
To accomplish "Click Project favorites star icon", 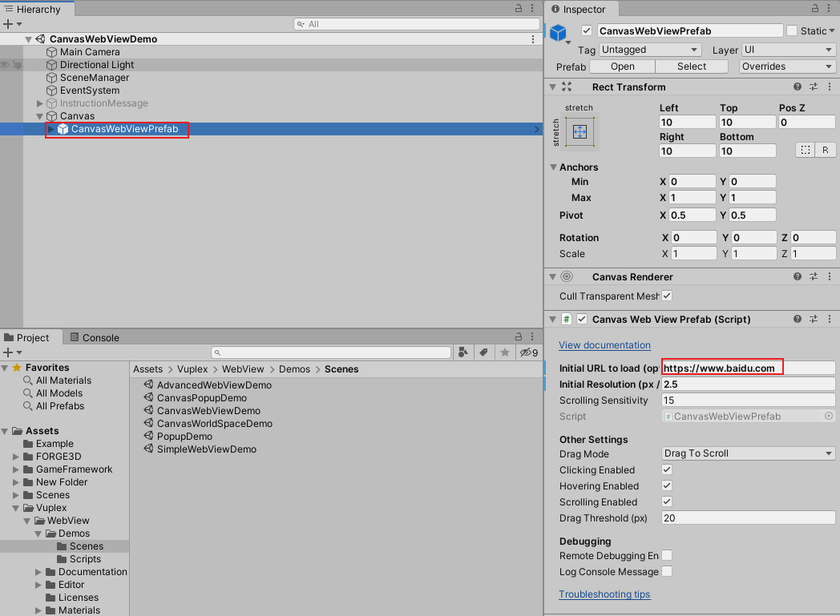I will [505, 352].
